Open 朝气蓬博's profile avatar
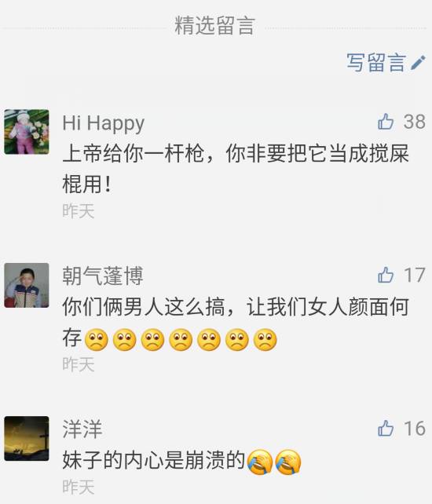The width and height of the screenshot is (432, 504). coord(27,285)
